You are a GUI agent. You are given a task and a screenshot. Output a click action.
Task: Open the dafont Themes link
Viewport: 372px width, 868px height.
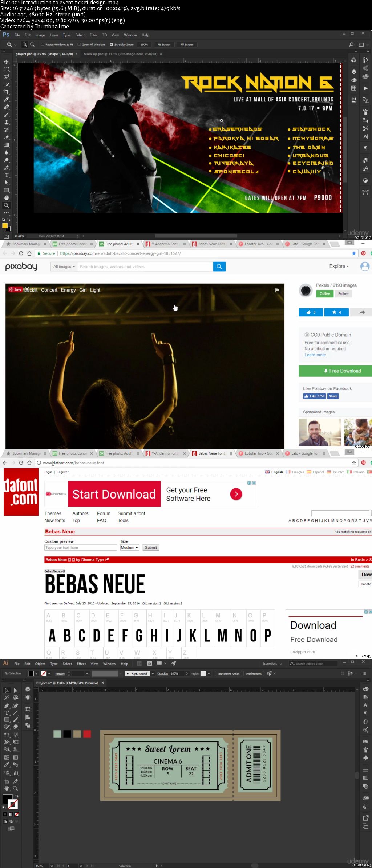click(x=53, y=513)
